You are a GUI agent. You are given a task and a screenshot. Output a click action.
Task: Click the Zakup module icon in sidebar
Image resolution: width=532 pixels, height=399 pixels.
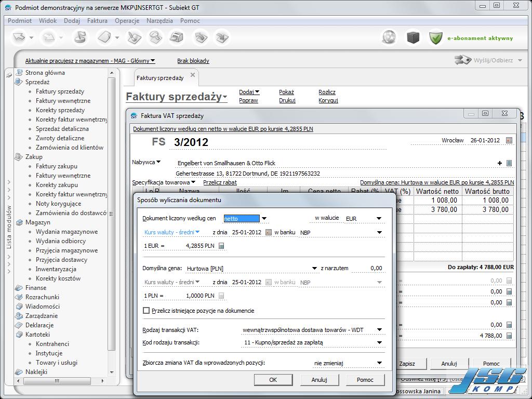tap(19, 157)
